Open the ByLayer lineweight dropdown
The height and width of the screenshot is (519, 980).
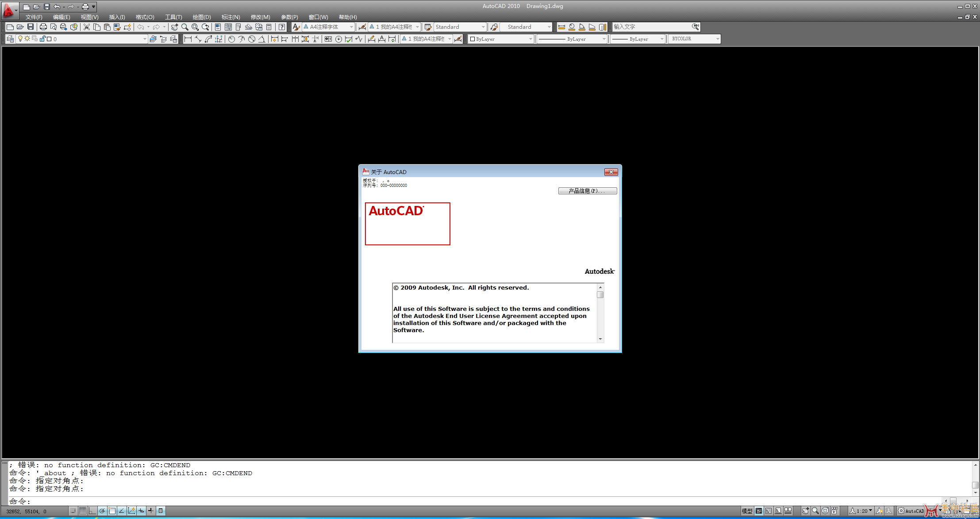pyautogui.click(x=638, y=39)
